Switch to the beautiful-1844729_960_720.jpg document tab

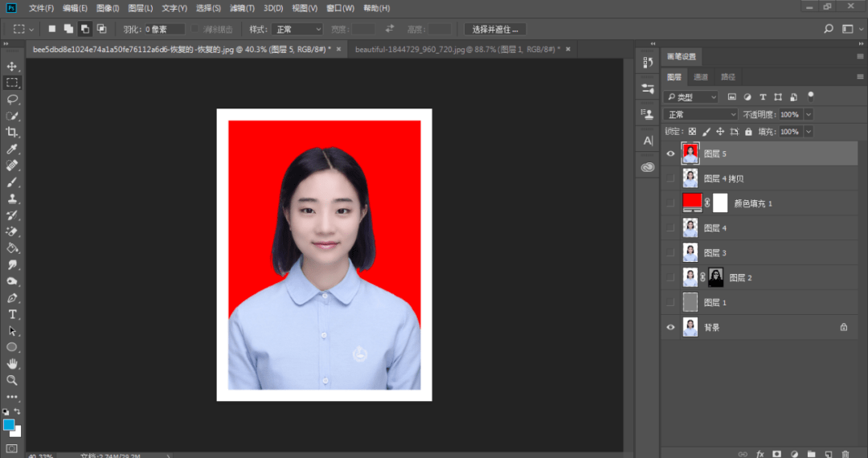click(457, 49)
